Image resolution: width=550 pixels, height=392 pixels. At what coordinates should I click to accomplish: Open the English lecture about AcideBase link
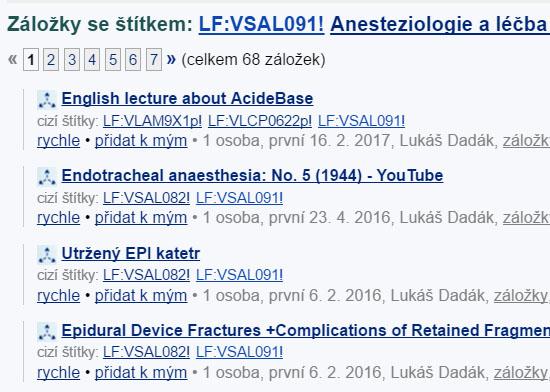click(x=187, y=98)
